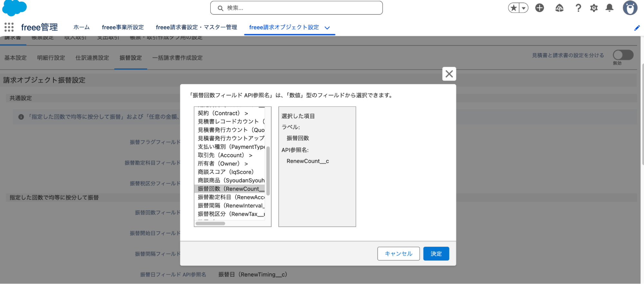The height and width of the screenshot is (284, 644).
Task: Click the Salesforce cloud logo
Action: tap(14, 8)
